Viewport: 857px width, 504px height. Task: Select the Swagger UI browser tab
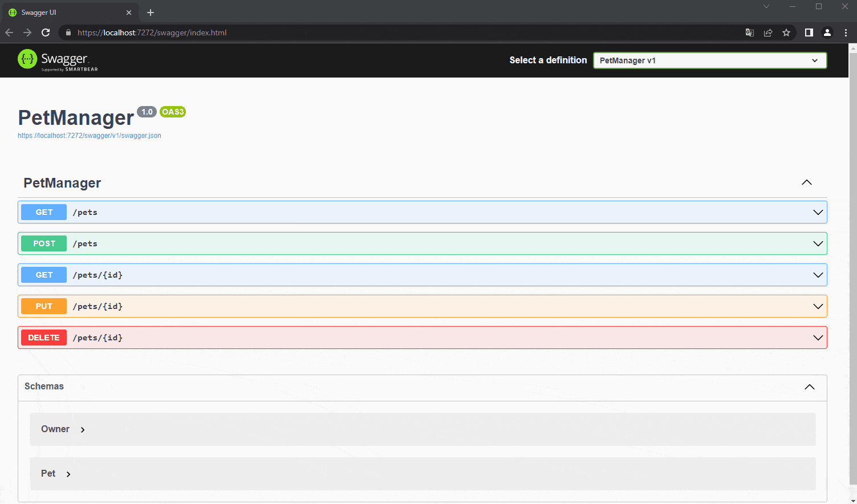tap(70, 13)
